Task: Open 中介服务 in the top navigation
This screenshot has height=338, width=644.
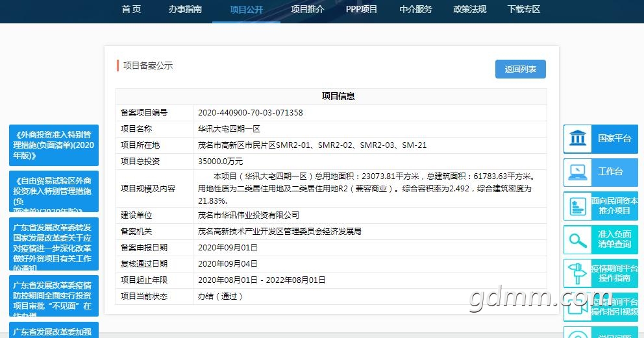Action: [x=415, y=9]
